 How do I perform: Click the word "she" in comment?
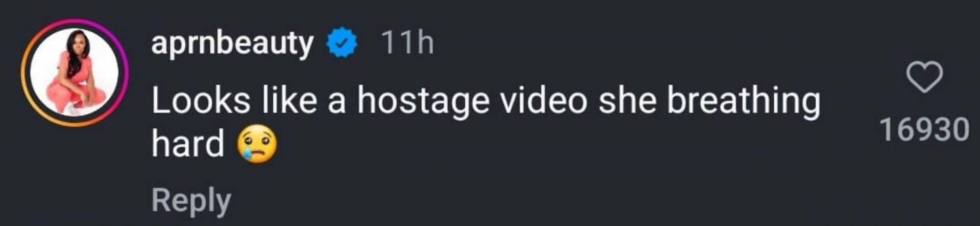[627, 100]
